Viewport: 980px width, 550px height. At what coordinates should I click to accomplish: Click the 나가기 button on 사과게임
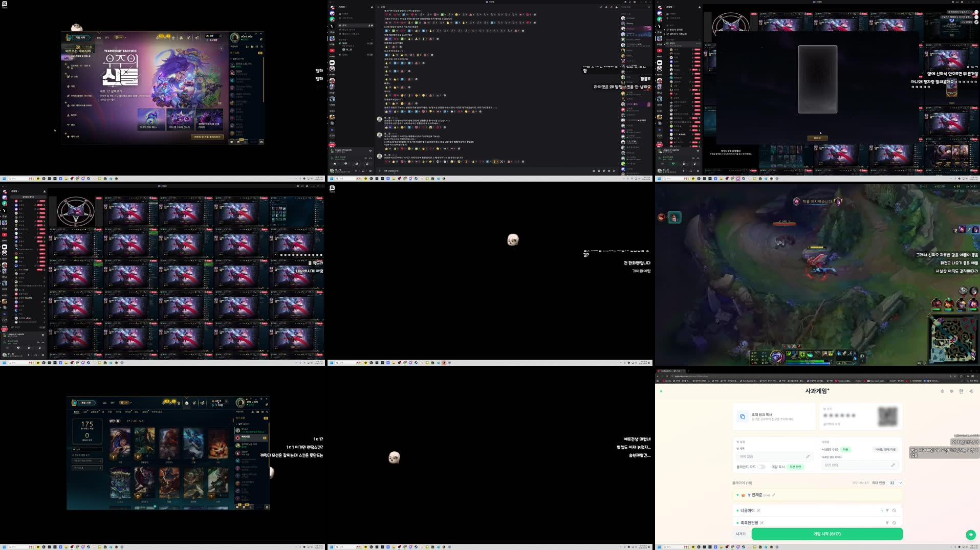[741, 534]
